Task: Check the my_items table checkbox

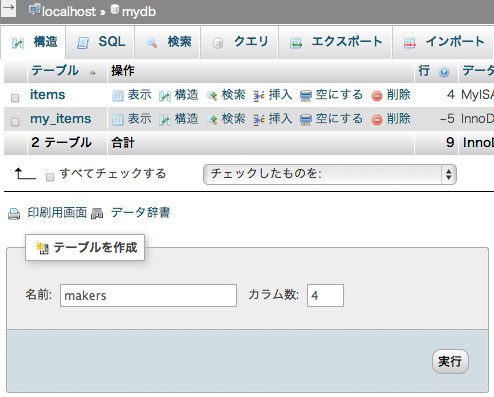Action: [x=15, y=122]
